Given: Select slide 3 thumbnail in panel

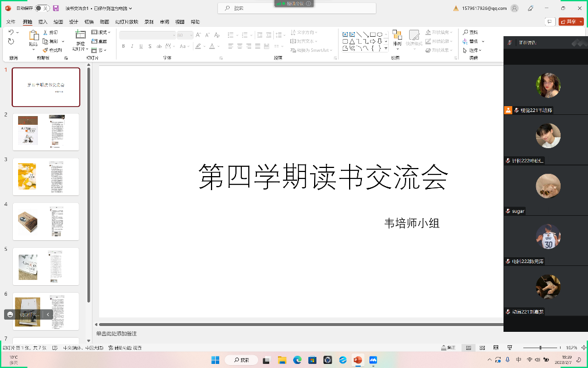Looking at the screenshot, I should pos(45,176).
